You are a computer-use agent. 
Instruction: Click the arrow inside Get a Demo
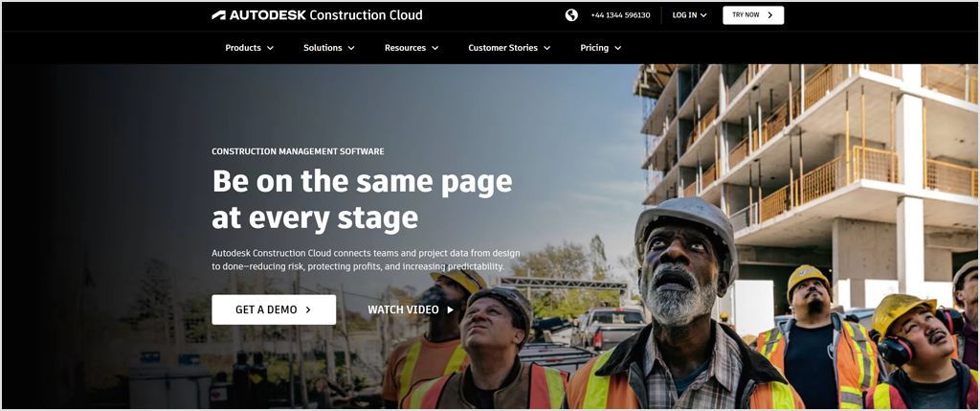coord(308,310)
